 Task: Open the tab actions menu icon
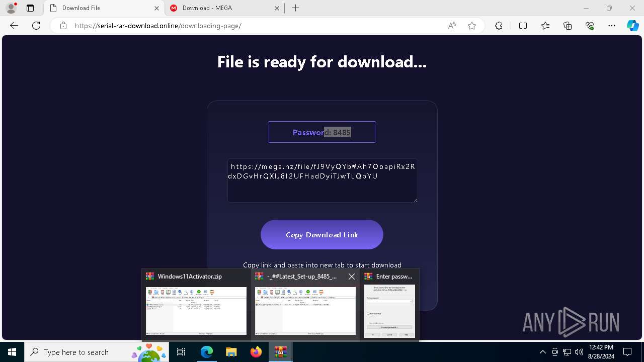(30, 8)
